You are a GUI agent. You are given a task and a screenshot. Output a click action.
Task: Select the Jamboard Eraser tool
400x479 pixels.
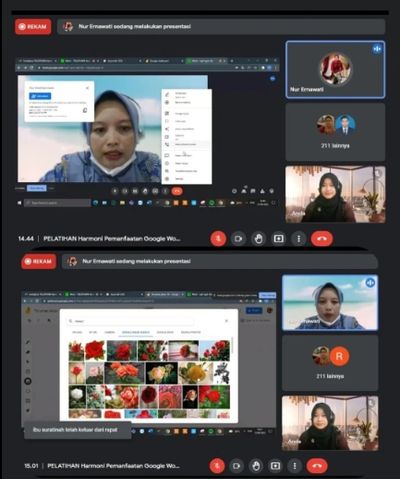tap(28, 352)
